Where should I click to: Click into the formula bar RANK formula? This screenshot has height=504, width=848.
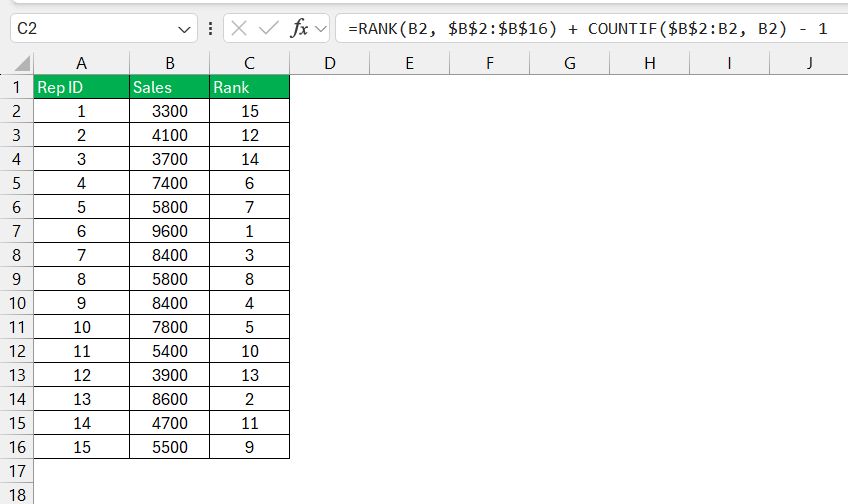(591, 28)
